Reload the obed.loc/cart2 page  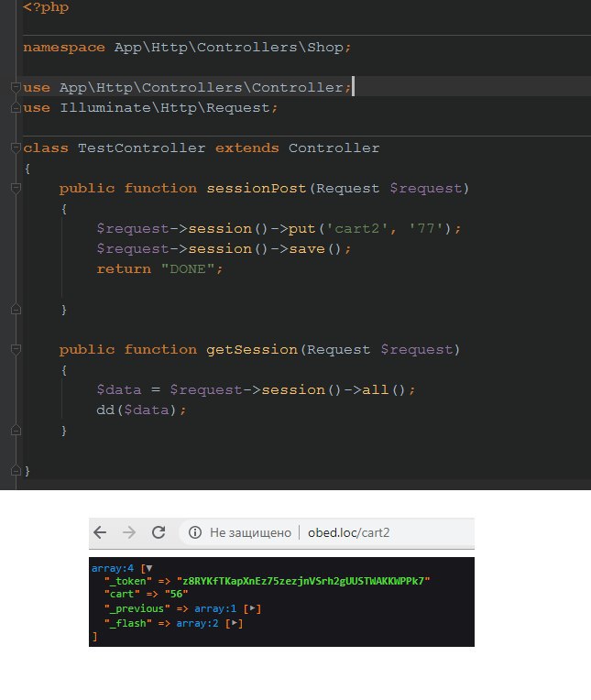(x=159, y=532)
